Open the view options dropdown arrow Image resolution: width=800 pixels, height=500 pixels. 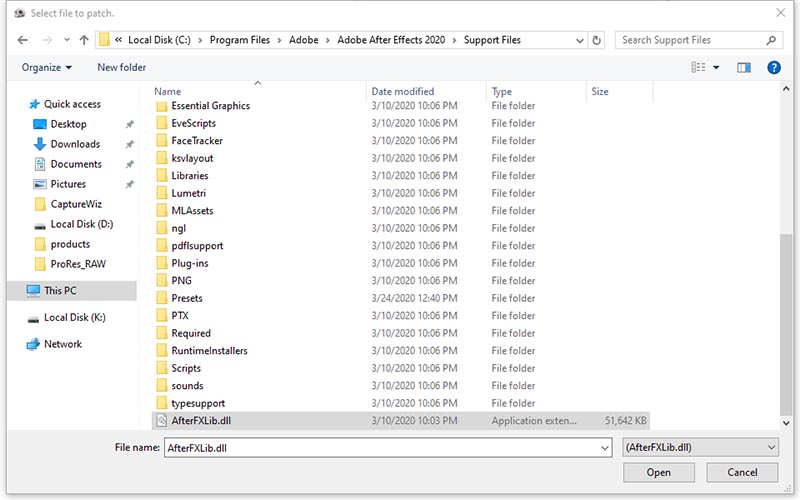point(716,67)
